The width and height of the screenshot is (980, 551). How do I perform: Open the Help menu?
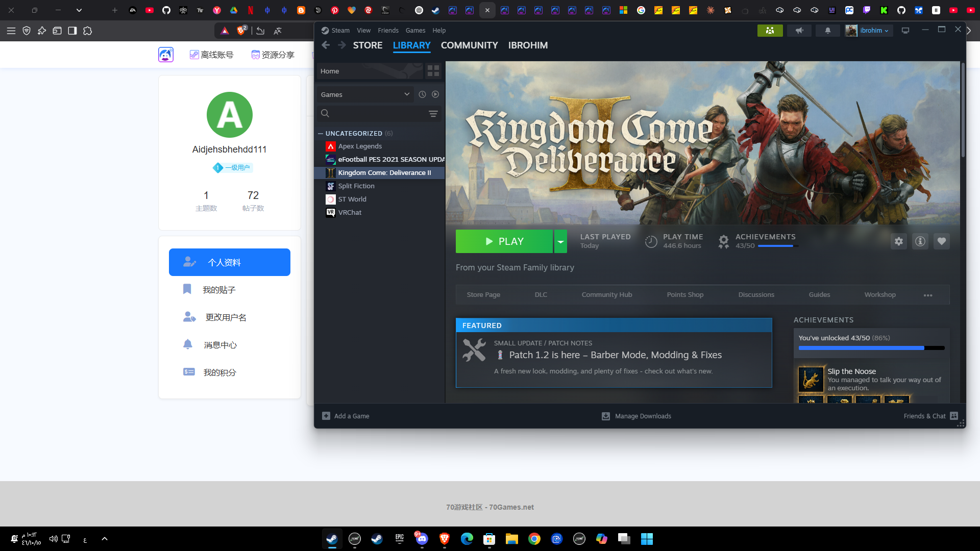(439, 31)
